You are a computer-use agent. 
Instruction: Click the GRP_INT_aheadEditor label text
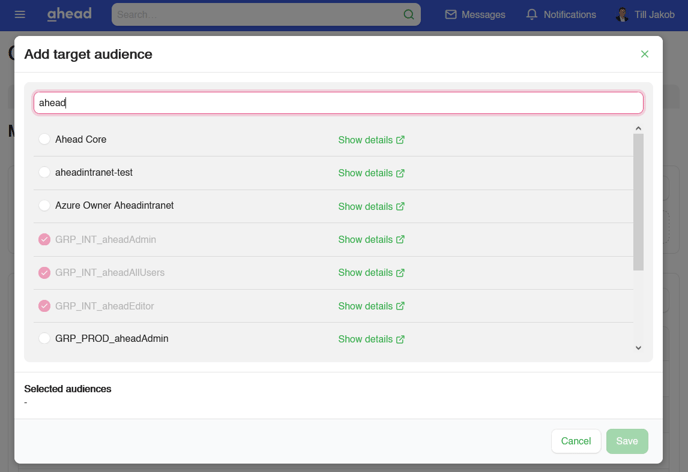[104, 306]
